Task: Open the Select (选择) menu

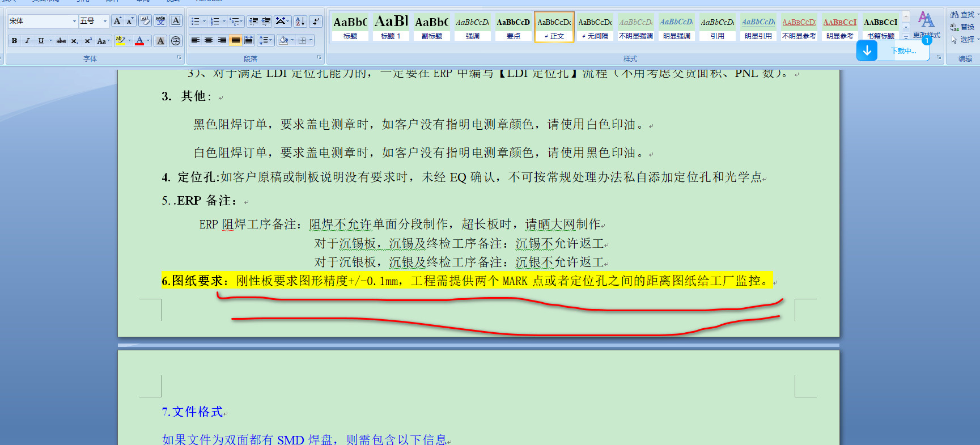Action: (964, 40)
